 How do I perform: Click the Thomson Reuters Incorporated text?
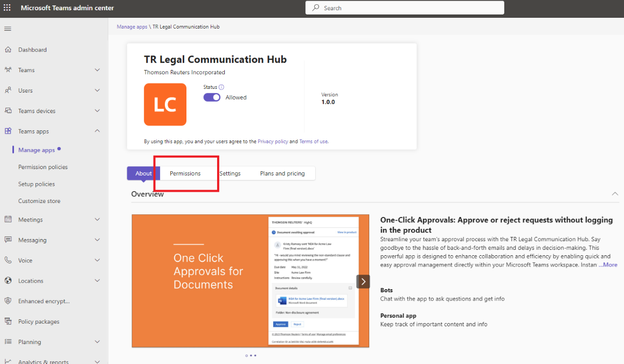[x=184, y=72]
